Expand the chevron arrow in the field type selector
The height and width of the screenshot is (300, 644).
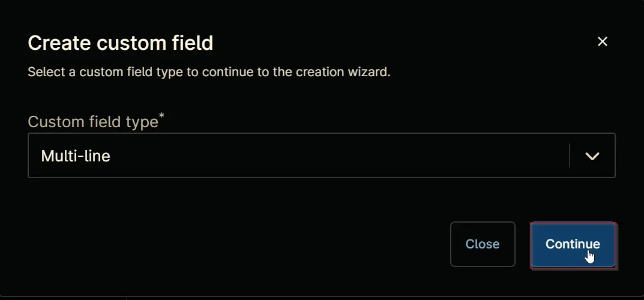[x=592, y=156]
